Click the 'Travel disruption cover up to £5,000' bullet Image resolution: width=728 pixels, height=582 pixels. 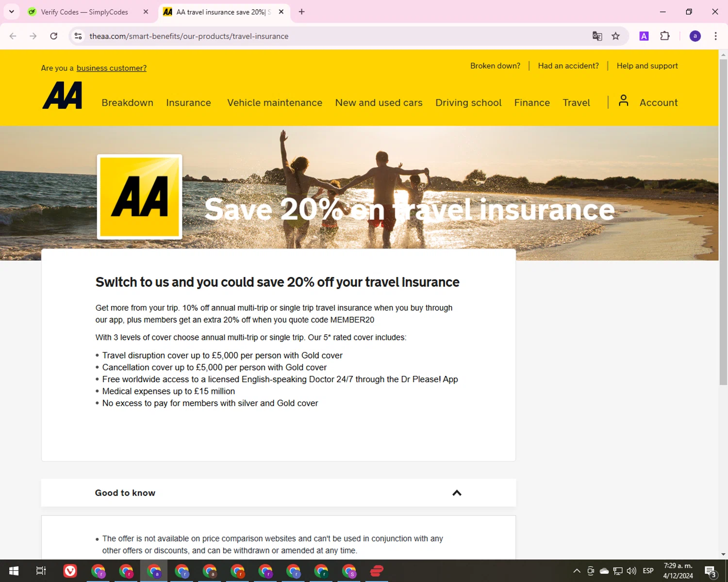(222, 356)
